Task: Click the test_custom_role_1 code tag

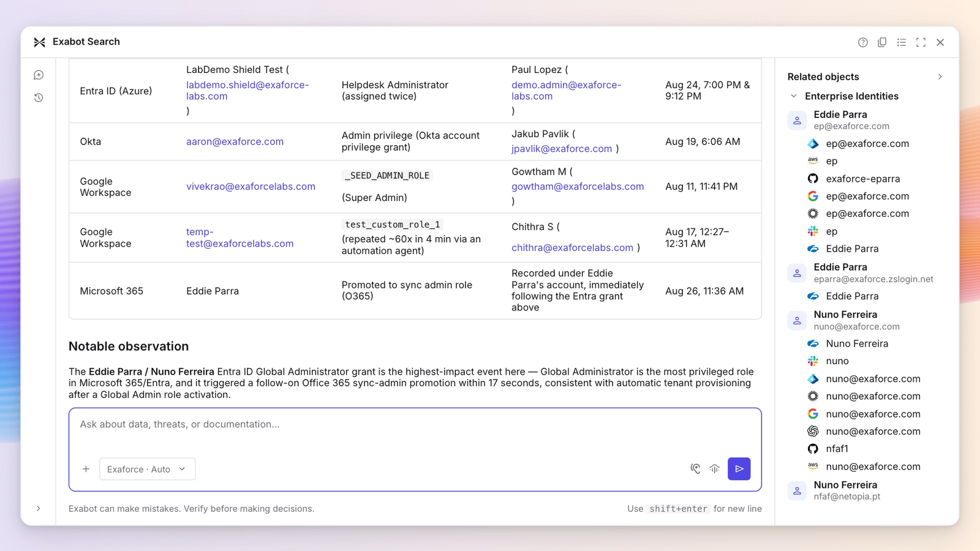Action: click(392, 225)
